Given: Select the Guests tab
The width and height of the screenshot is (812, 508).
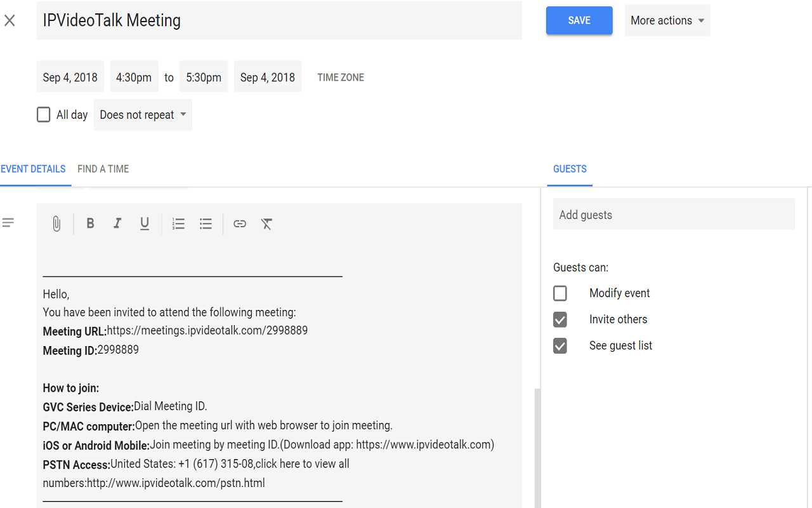Looking at the screenshot, I should 570,169.
